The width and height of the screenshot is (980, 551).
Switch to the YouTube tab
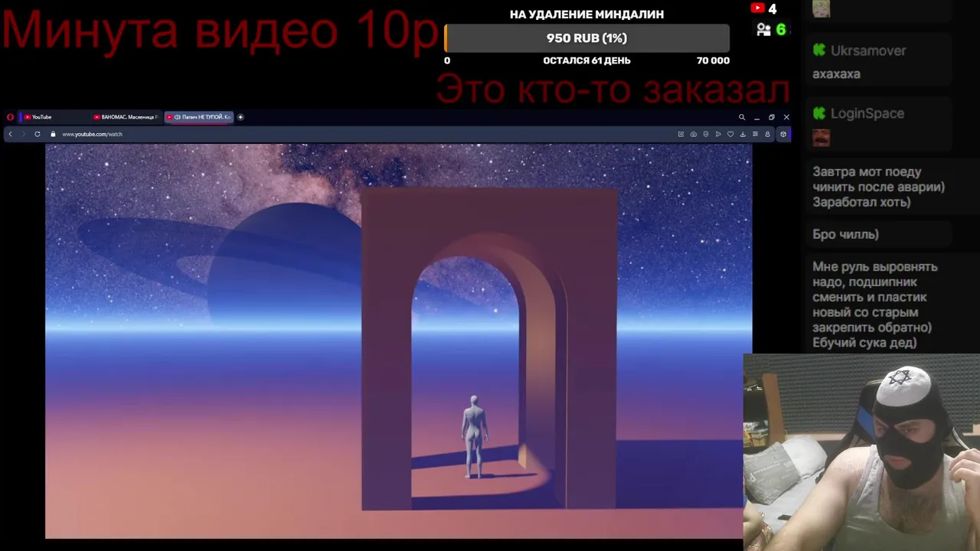pyautogui.click(x=54, y=117)
